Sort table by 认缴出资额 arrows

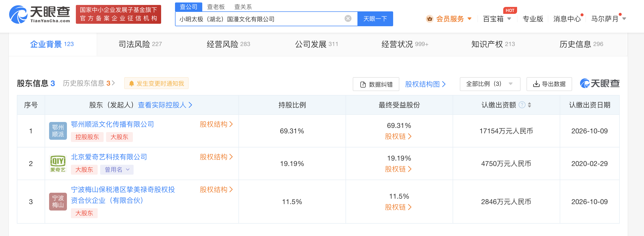(x=529, y=105)
